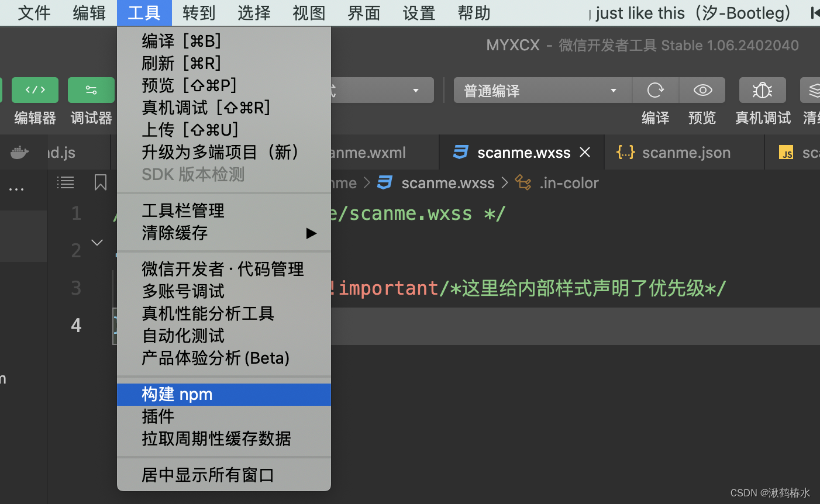Switch to the scanme.wxml tab
Image resolution: width=820 pixels, height=504 pixels.
385,153
